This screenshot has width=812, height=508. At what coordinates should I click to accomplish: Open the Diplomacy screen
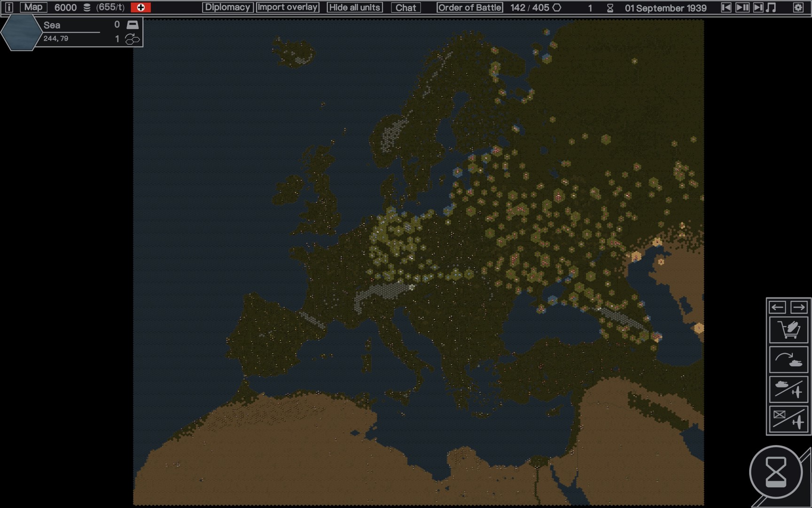(x=227, y=8)
